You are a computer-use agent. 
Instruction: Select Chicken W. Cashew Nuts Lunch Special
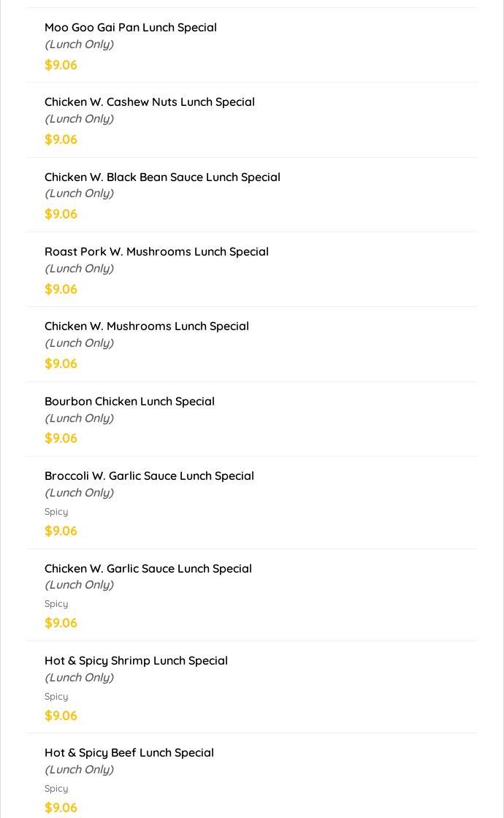[252, 120]
